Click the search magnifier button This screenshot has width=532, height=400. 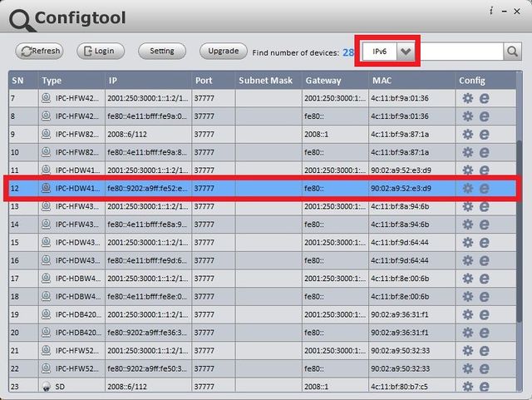click(512, 52)
